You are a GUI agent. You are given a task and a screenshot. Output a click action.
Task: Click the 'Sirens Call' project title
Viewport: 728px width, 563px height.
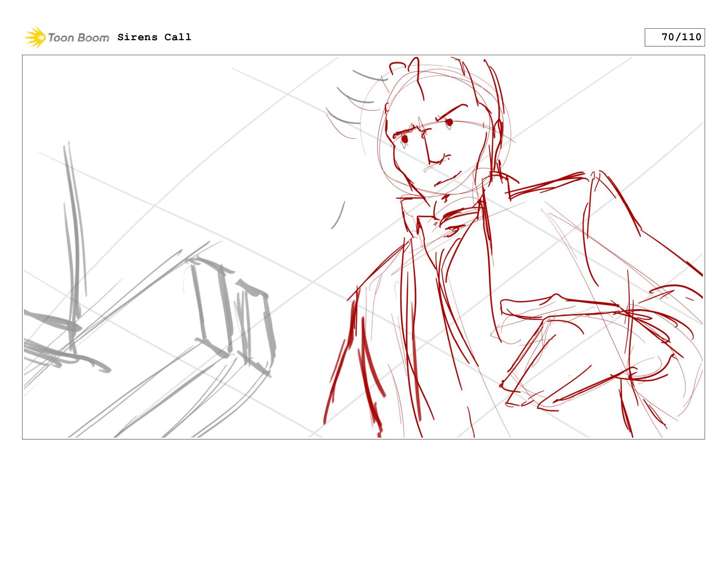[x=154, y=37]
